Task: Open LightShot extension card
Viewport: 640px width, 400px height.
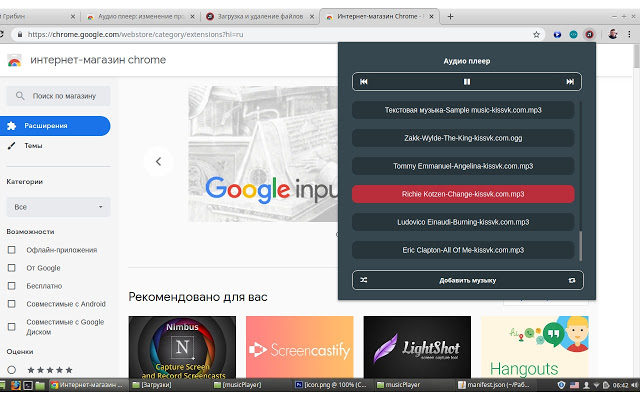Action: (417, 347)
